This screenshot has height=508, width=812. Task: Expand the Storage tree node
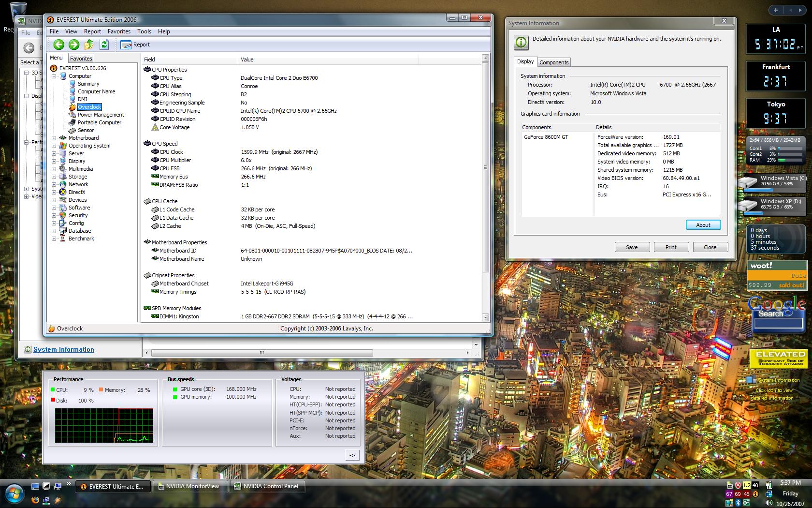pyautogui.click(x=54, y=177)
